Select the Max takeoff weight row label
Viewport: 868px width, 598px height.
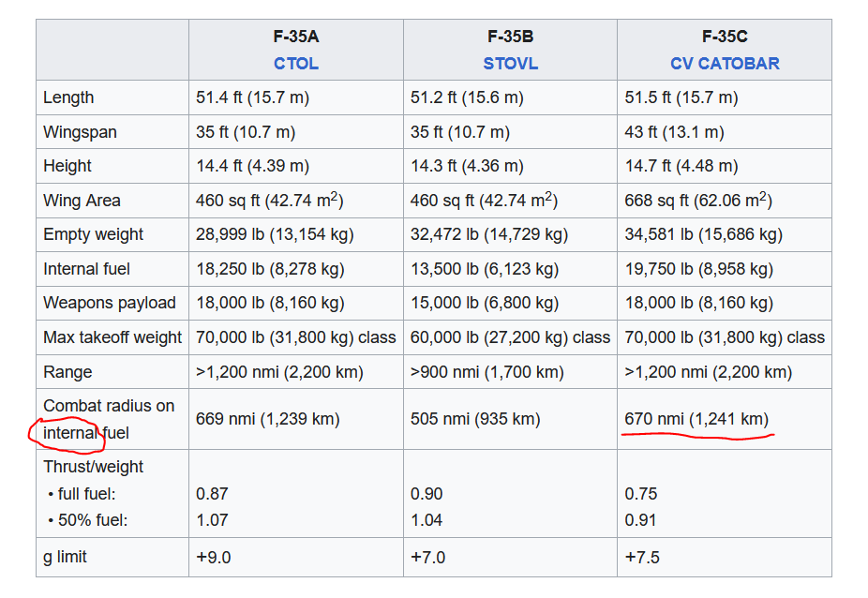point(112,337)
